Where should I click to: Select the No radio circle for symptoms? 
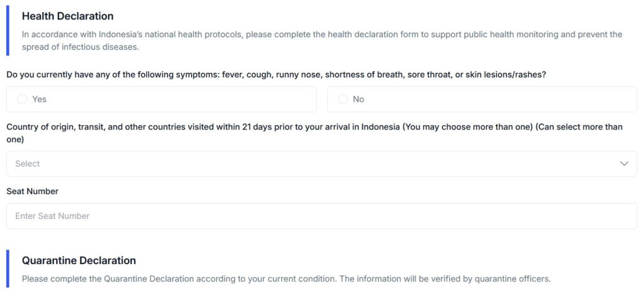pos(343,99)
